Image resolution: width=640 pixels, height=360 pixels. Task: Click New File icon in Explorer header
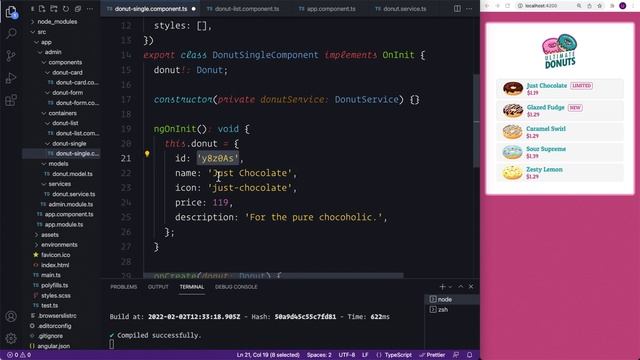tap(42, 9)
